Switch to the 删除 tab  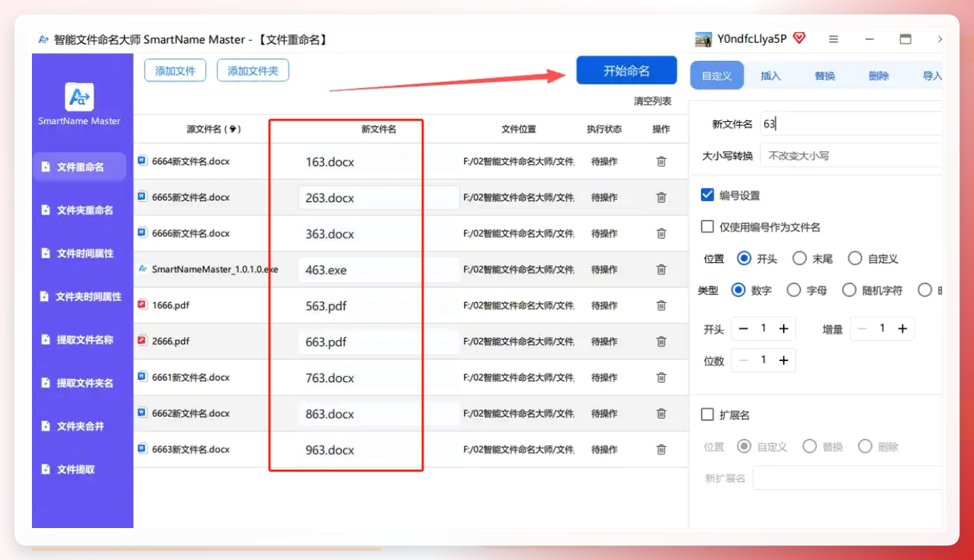point(878,76)
